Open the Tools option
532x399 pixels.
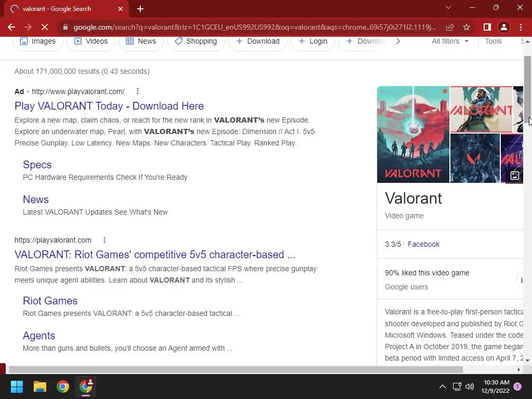click(x=493, y=42)
